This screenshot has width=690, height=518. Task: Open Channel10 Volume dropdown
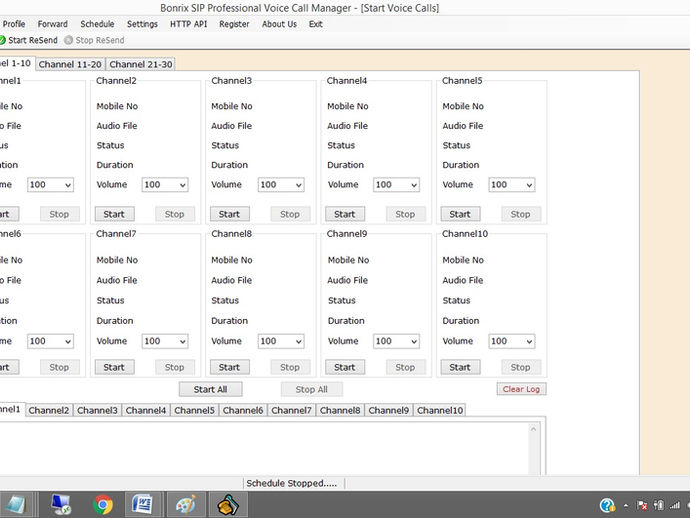(511, 341)
